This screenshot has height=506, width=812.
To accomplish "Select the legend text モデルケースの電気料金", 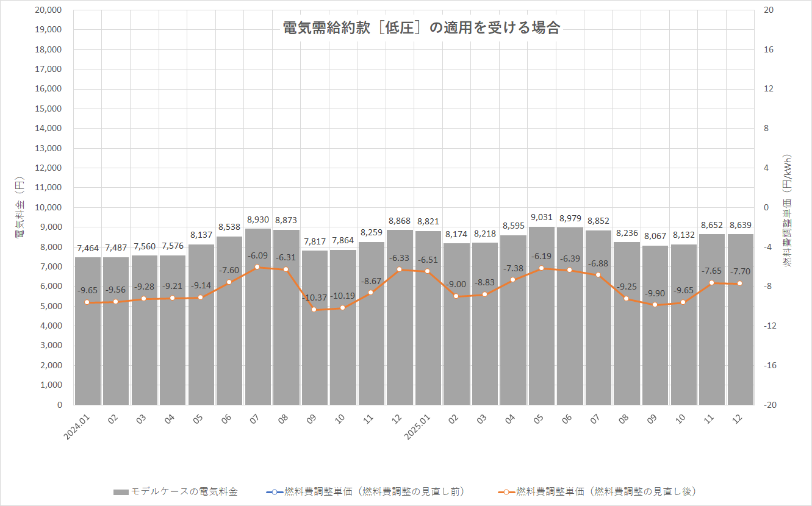I will [184, 491].
